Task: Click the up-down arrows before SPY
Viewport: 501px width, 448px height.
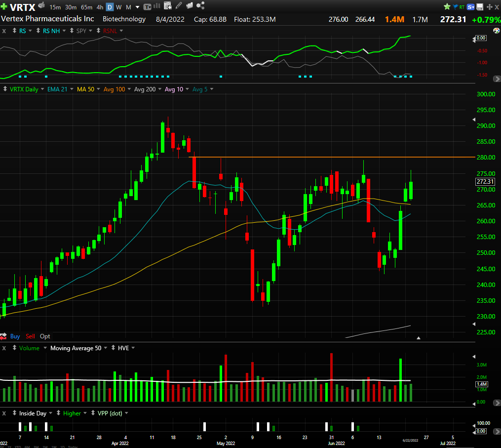Action: pos(72,31)
